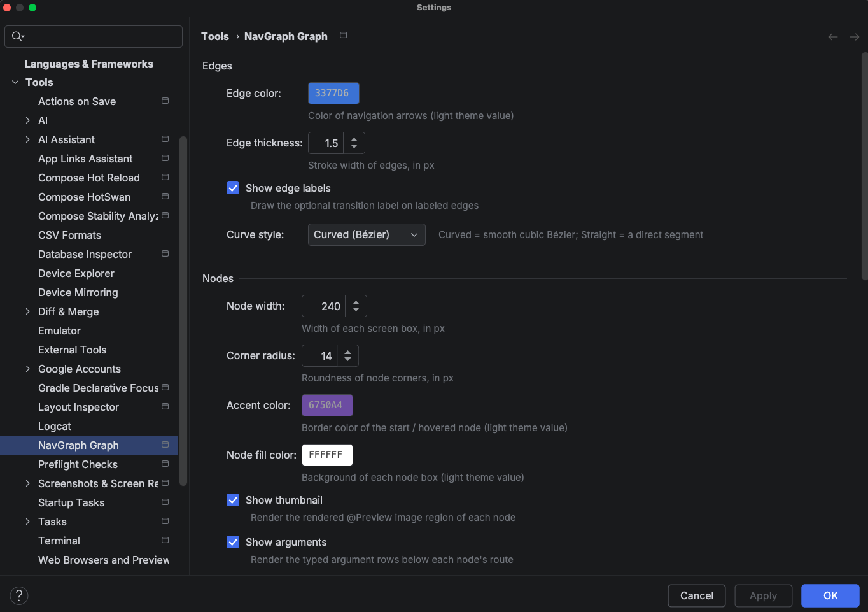Click project-level icon next to Database Inspector
This screenshot has width=868, height=612.
[x=165, y=253]
